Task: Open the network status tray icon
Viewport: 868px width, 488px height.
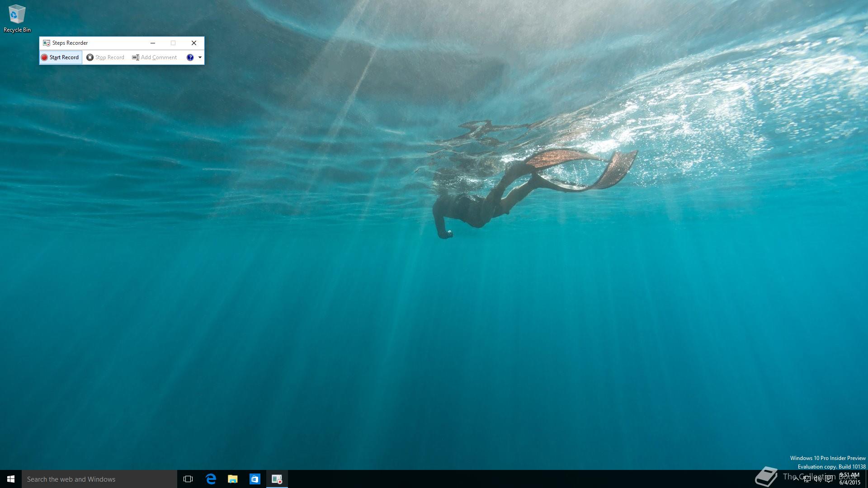Action: (807, 479)
